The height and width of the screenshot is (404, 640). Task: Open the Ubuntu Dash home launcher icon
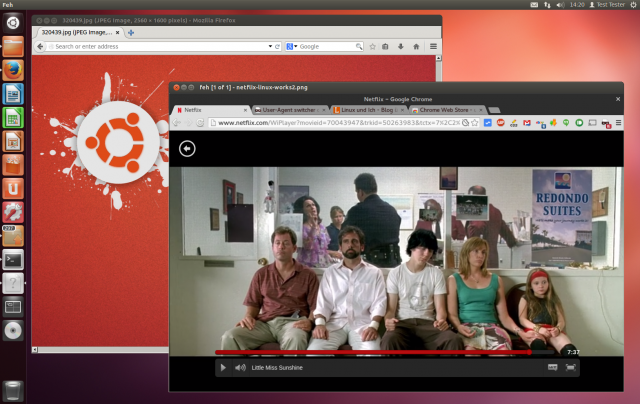(13, 23)
